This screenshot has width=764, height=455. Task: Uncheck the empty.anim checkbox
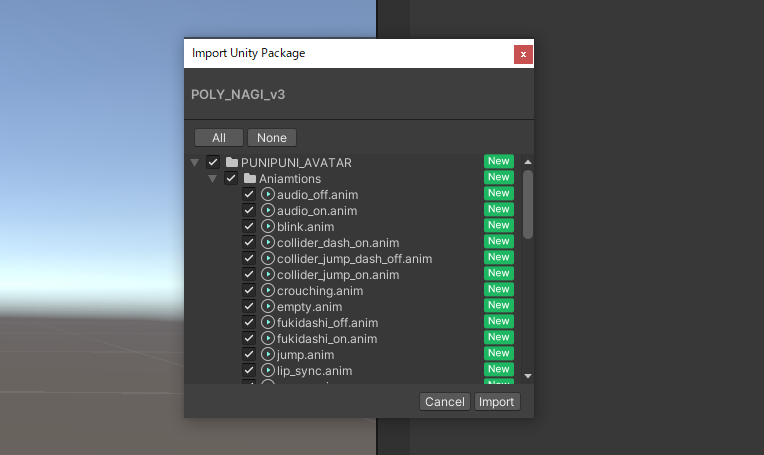[x=249, y=306]
